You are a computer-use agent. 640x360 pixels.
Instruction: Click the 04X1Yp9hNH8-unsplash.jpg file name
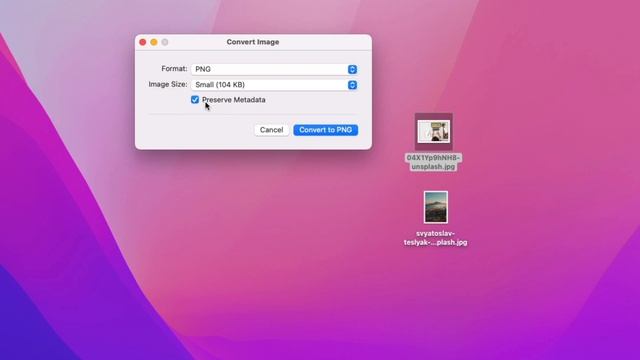(x=433, y=162)
